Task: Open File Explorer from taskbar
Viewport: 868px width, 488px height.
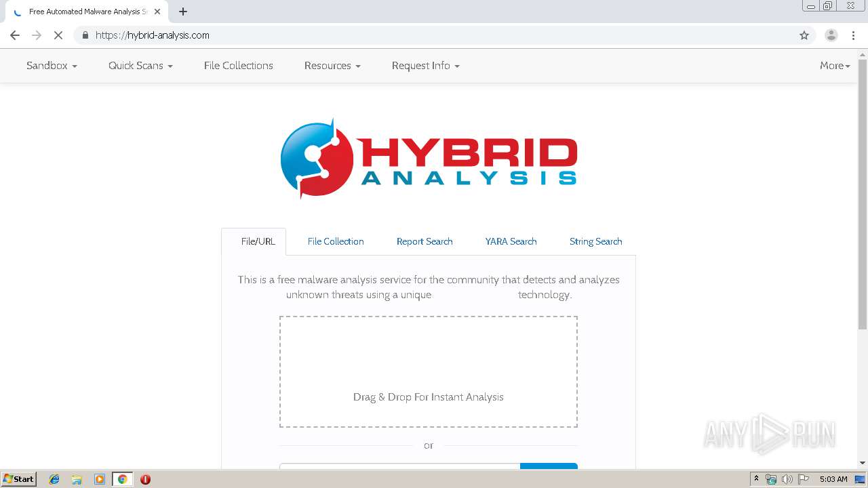Action: tap(77, 479)
